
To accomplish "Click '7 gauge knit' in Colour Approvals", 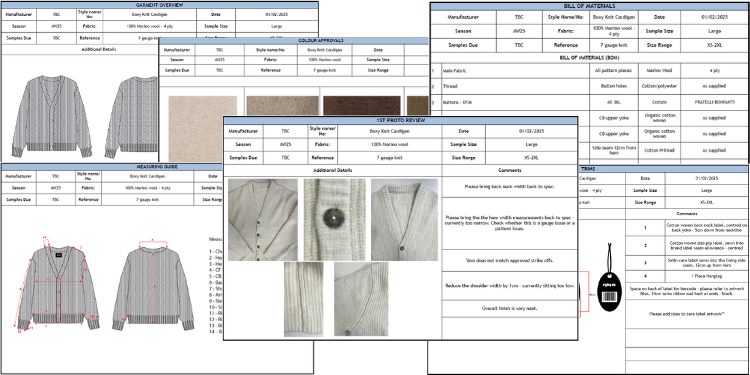I will click(x=325, y=70).
